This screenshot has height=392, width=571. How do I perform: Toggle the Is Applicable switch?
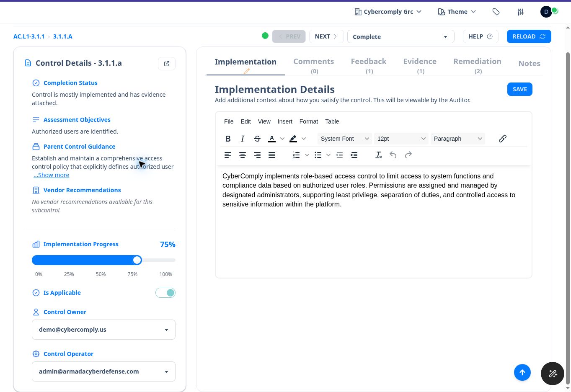coord(165,293)
